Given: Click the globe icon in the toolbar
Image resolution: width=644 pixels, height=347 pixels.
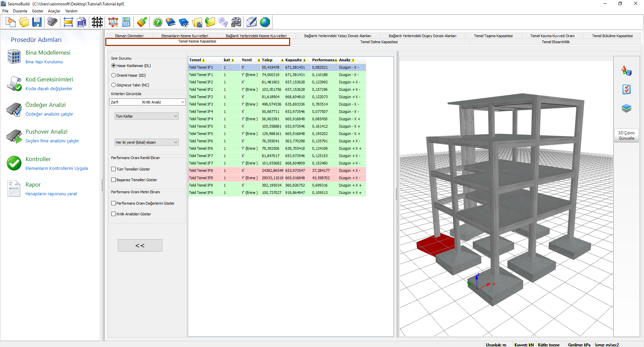Looking at the screenshot, I should (265, 22).
